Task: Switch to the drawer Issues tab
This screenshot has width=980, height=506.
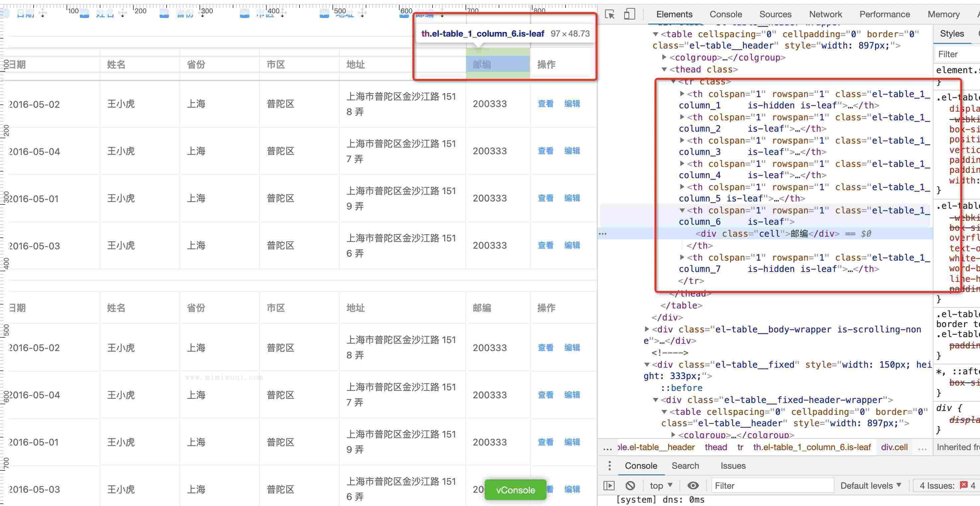Action: pyautogui.click(x=733, y=466)
